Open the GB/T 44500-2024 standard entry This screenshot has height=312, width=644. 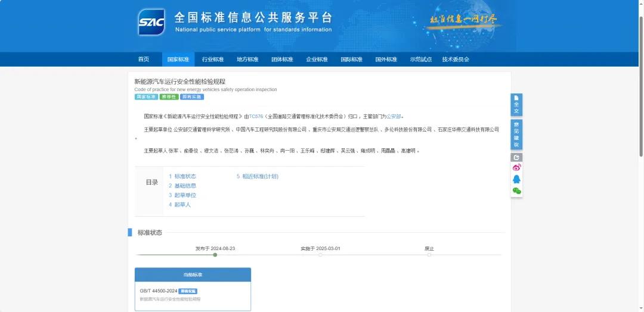point(159,291)
